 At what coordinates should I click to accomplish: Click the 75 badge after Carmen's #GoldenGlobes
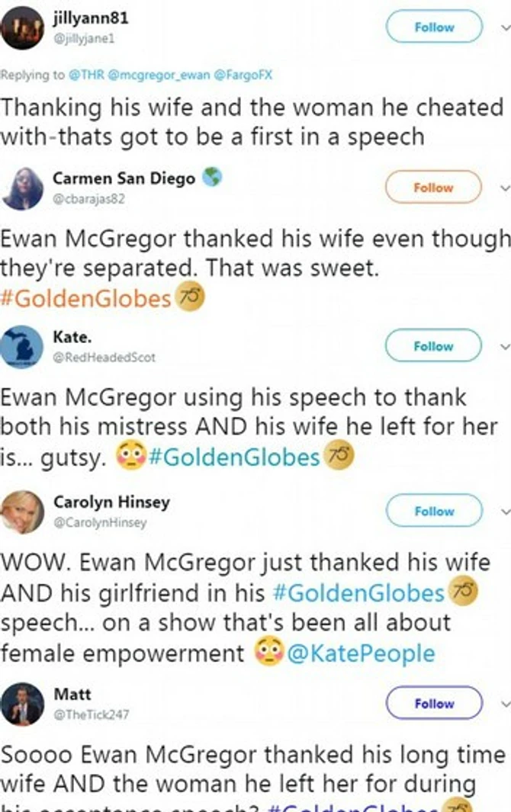pyautogui.click(x=190, y=297)
